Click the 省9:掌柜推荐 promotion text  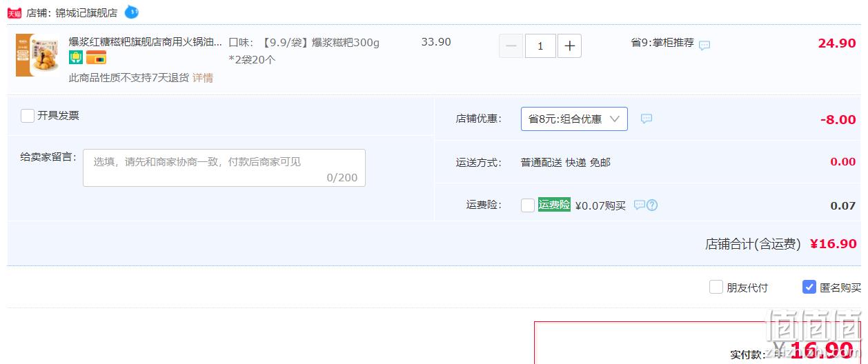point(662,43)
